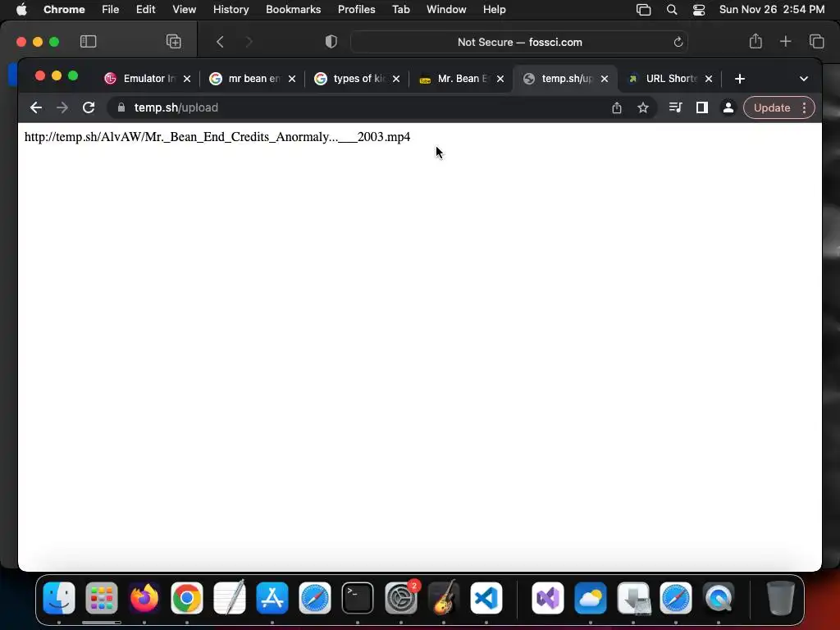The height and width of the screenshot is (630, 840).
Task: Click the temp.sh mp4 URL text
Action: tap(217, 137)
